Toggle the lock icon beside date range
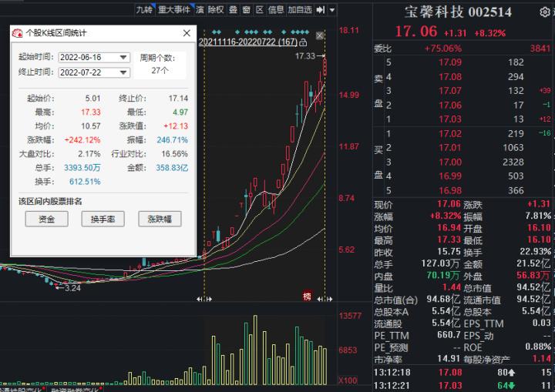This screenshot has width=555, height=392. [x=303, y=42]
